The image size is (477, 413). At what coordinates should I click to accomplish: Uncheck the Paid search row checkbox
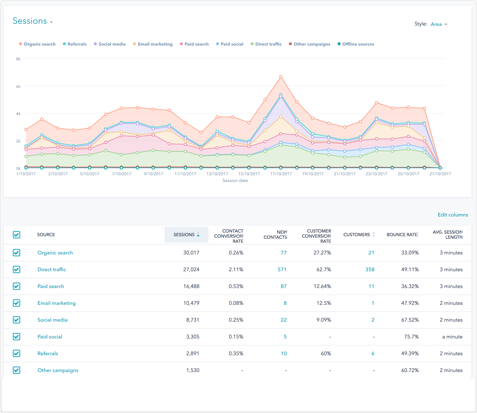point(16,286)
